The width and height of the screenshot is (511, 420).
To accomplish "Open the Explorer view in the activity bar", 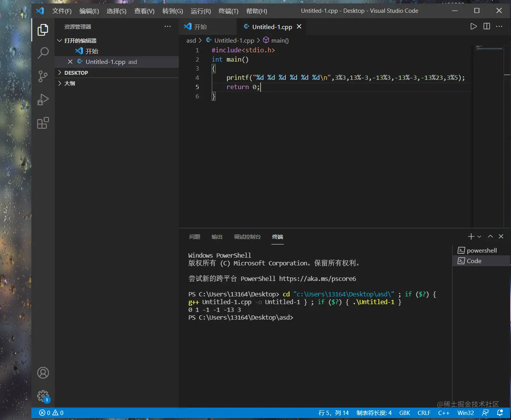I will tap(43, 30).
